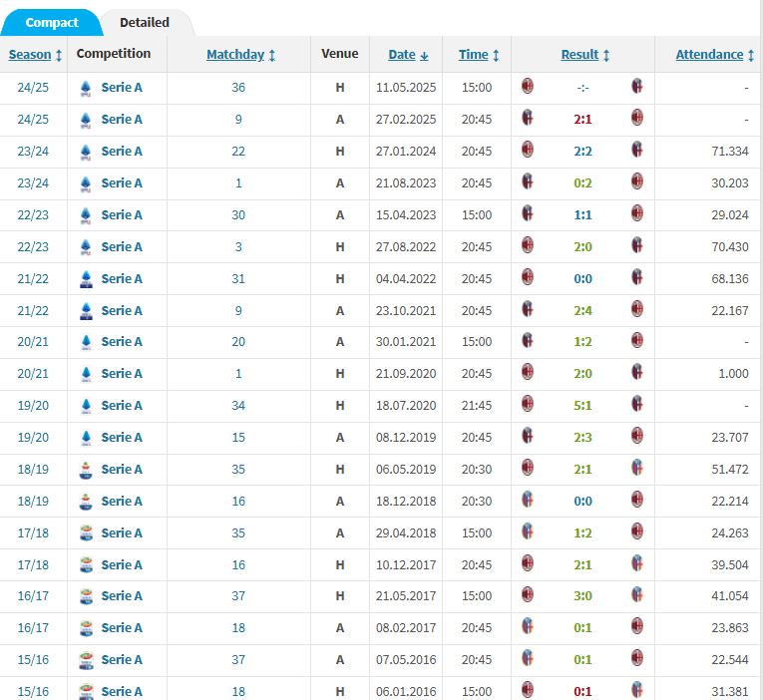763x700 pixels.
Task: Open the Serie A link in the 27.08.2022 row
Action: point(122,247)
